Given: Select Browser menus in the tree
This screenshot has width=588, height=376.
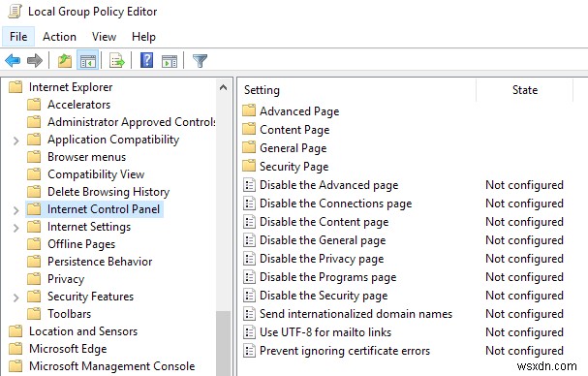Looking at the screenshot, I should pyautogui.click(x=86, y=157).
